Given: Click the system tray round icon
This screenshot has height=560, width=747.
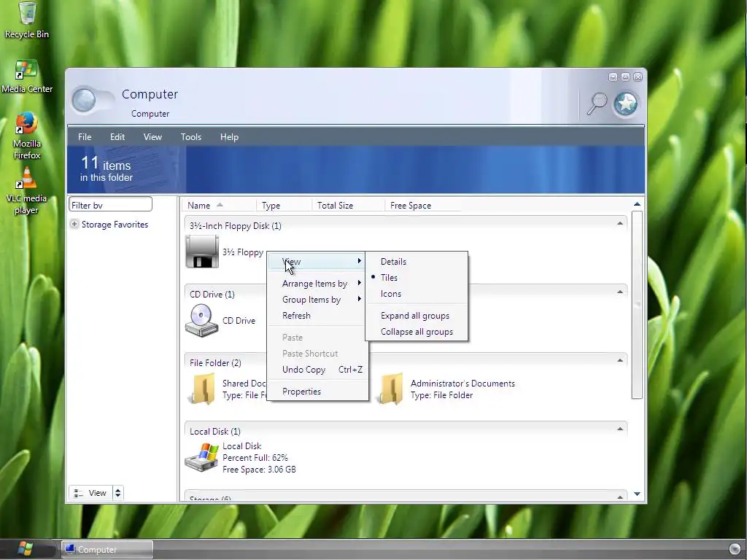Looking at the screenshot, I should 735,549.
